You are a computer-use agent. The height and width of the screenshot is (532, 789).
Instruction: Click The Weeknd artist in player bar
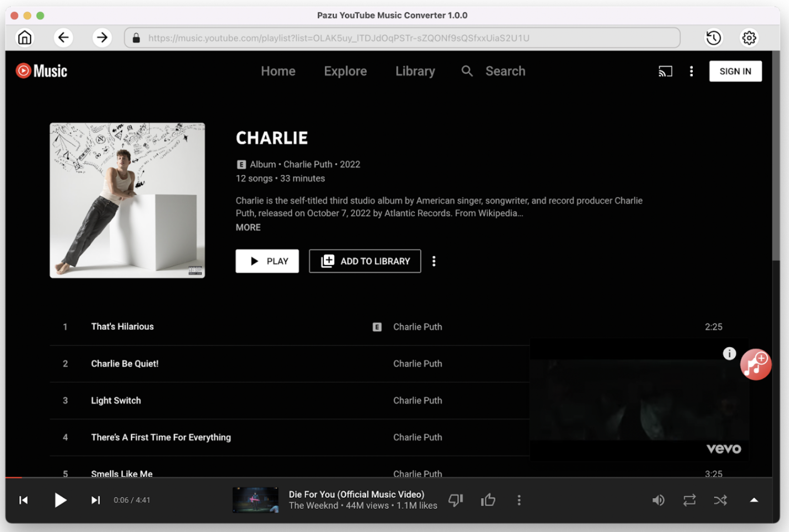[313, 505]
